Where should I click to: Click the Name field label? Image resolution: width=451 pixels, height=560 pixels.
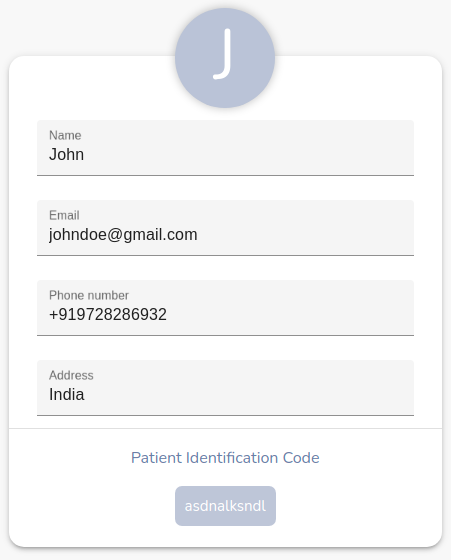point(65,135)
